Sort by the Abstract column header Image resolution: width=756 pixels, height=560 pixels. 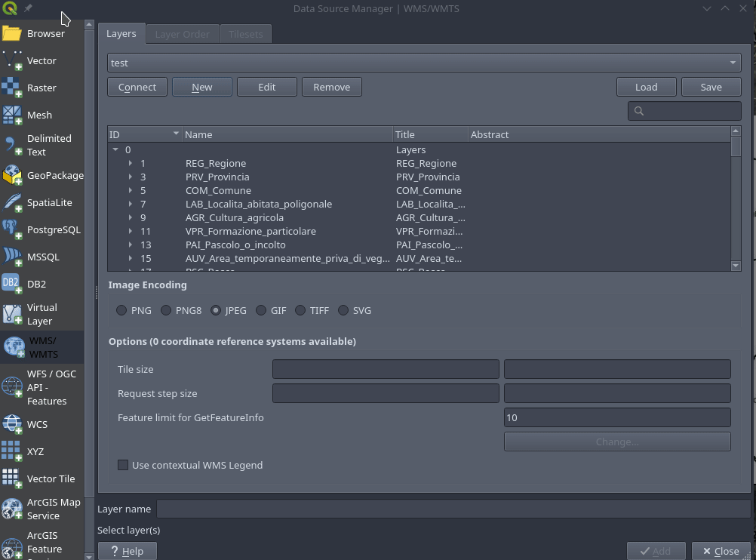point(599,134)
